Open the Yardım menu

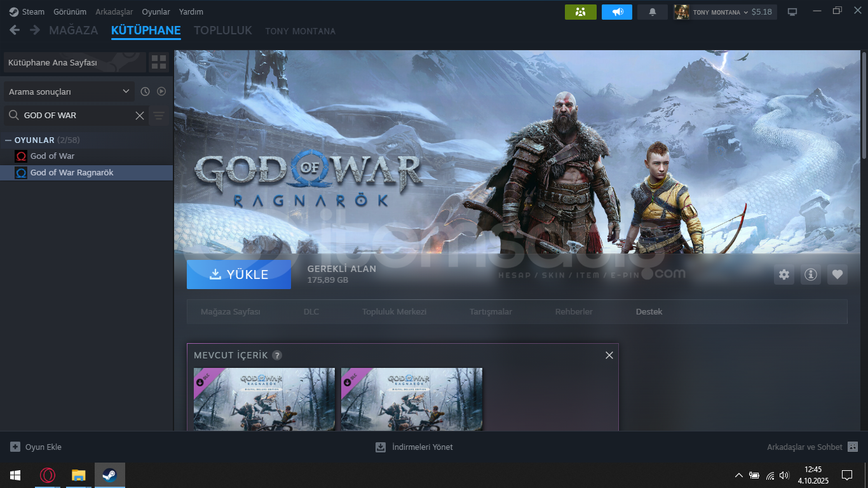coord(191,12)
